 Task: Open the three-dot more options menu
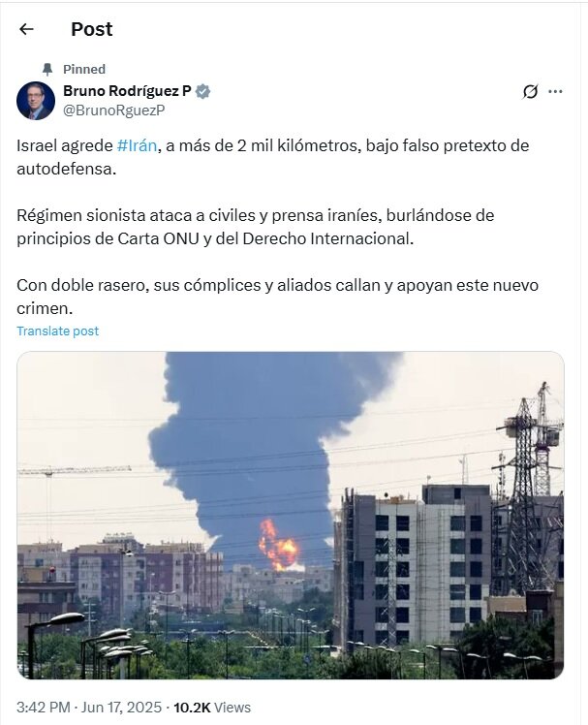tap(555, 91)
